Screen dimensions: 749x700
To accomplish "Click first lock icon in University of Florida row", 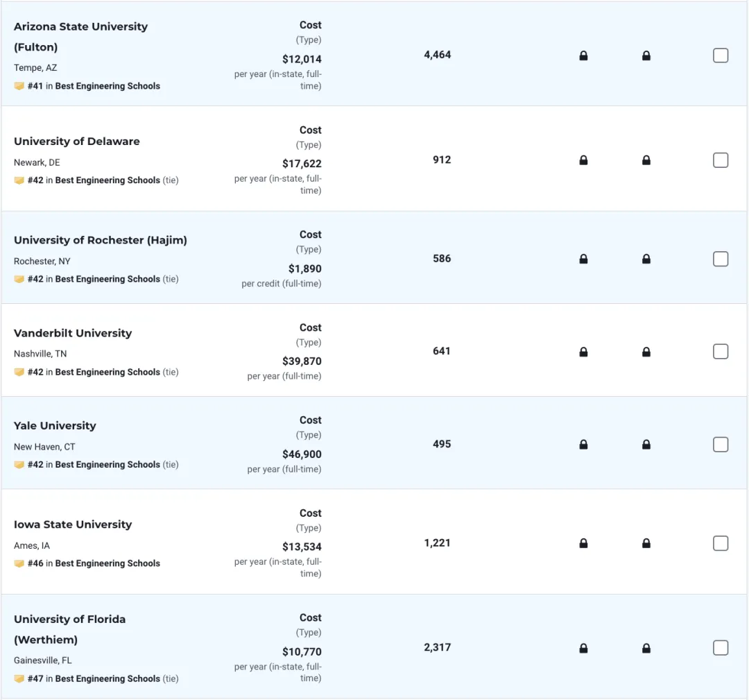I will tap(583, 649).
